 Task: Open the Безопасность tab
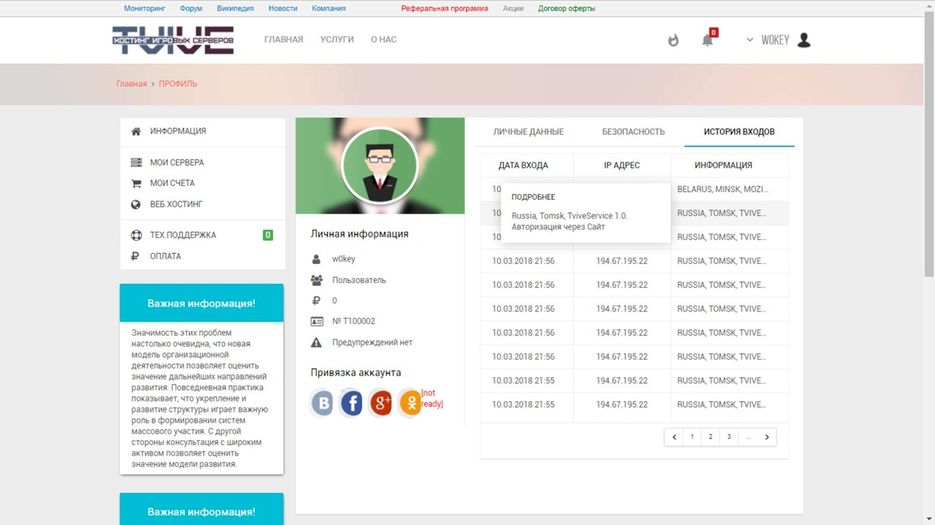click(633, 132)
